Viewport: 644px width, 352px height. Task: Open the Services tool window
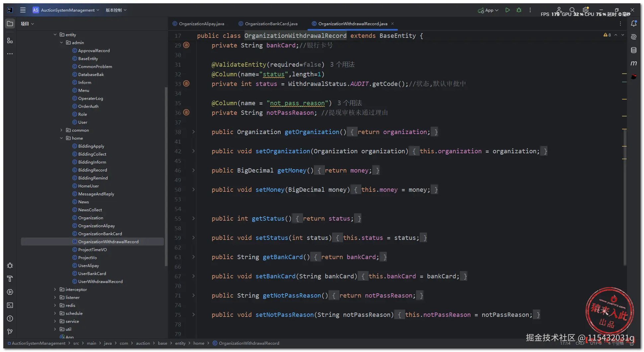click(10, 292)
